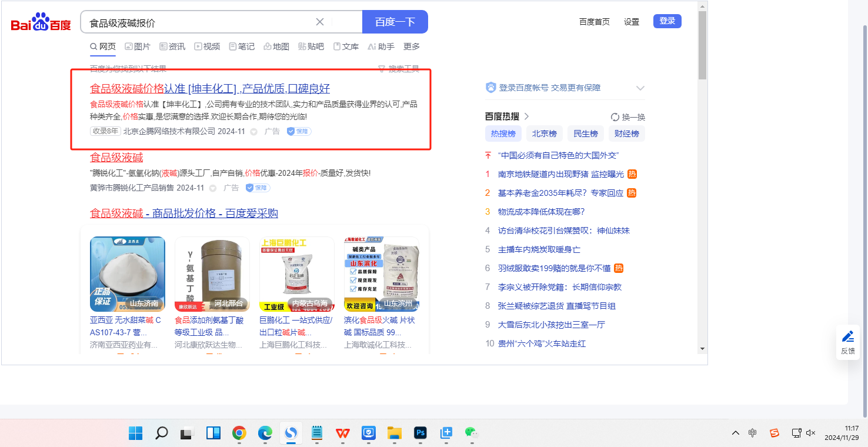Image resolution: width=868 pixels, height=447 pixels.
Task: Click the arrow icon beside 北京企腾网络技术有限公司 2024-11
Action: tap(253, 132)
